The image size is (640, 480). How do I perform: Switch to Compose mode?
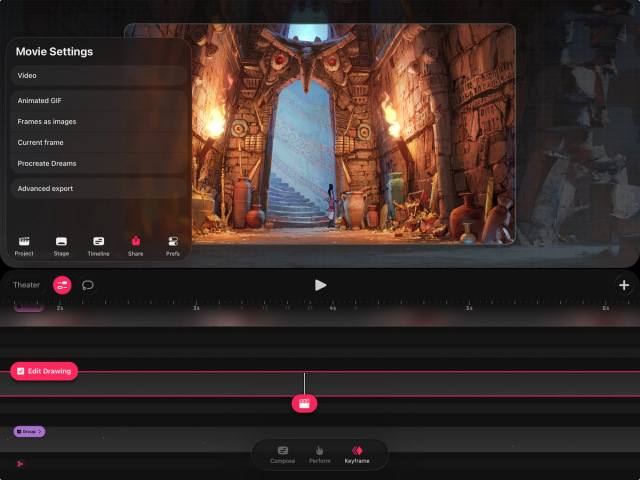pyautogui.click(x=282, y=455)
